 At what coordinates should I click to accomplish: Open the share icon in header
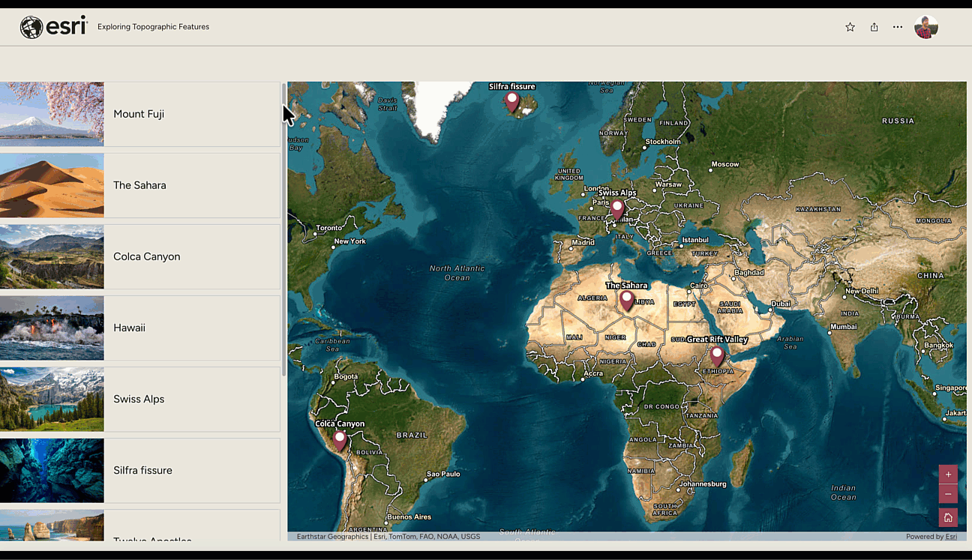pos(874,27)
